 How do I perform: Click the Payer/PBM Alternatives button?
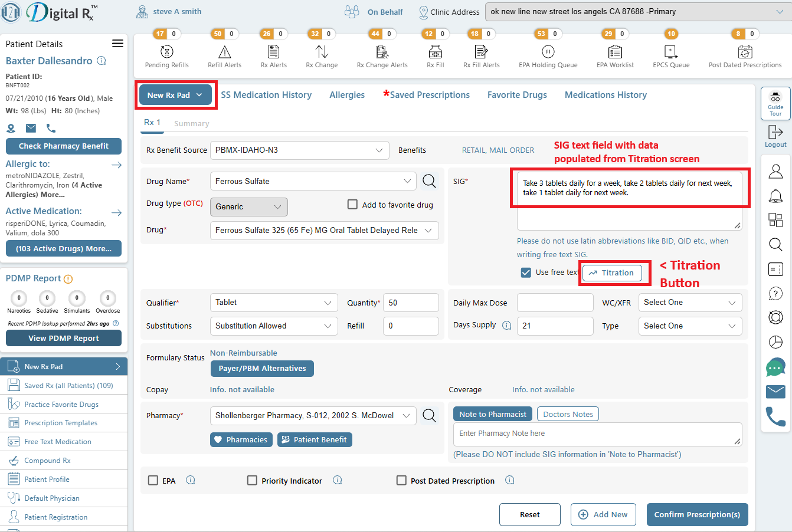(262, 369)
